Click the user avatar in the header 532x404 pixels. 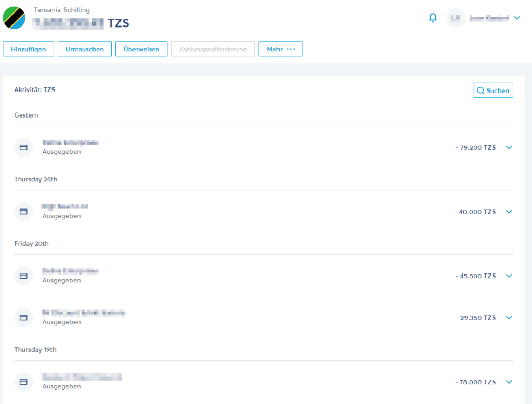pyautogui.click(x=456, y=18)
